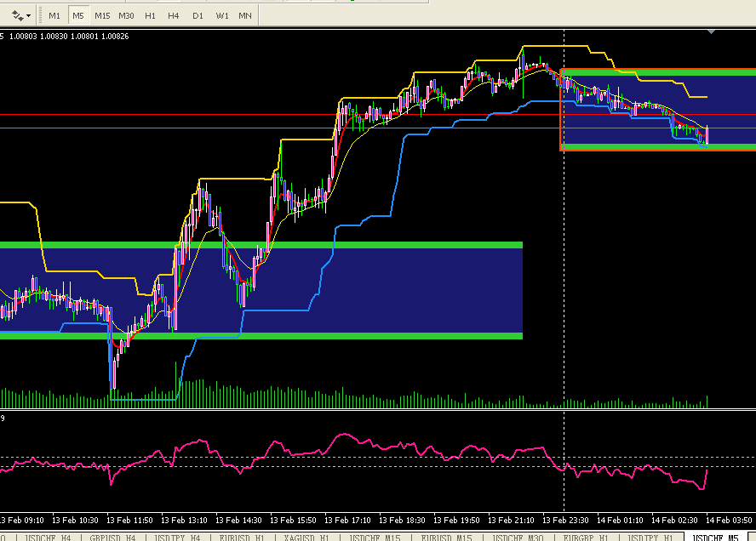The height and width of the screenshot is (541, 756).
Task: Click the 13 Feb 13:10 time label
Action: (184, 521)
